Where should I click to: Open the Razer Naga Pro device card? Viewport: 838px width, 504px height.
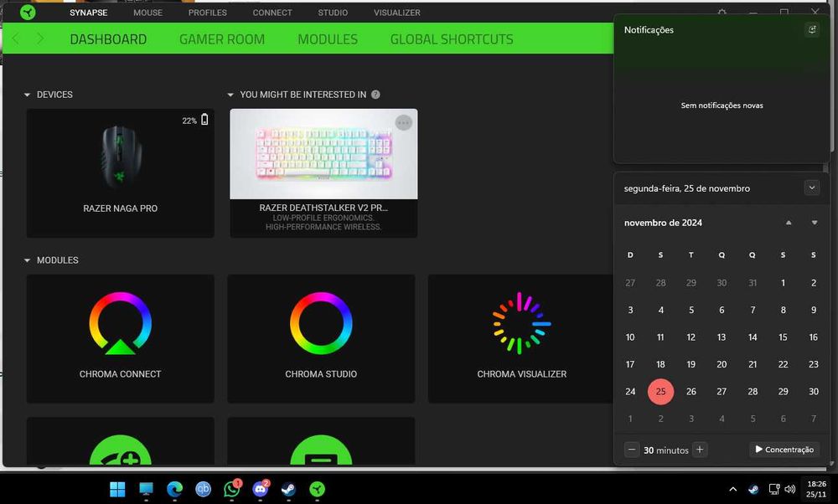coord(120,173)
